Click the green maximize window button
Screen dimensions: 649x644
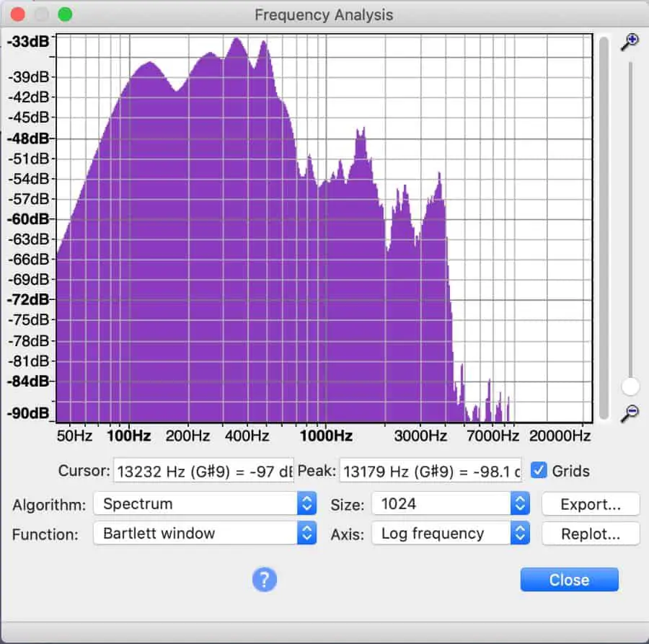coord(65,14)
